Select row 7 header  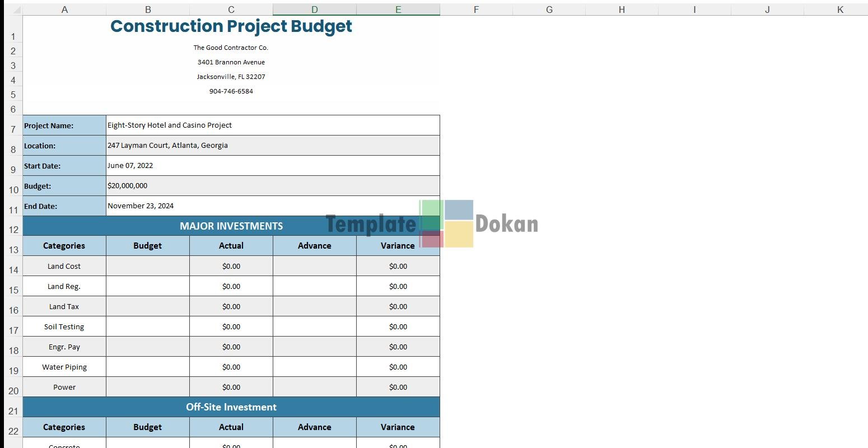(13, 129)
